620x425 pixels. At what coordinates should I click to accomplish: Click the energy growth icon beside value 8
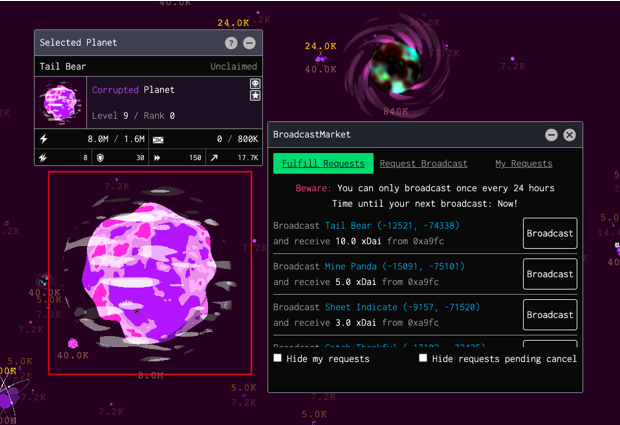[x=43, y=158]
